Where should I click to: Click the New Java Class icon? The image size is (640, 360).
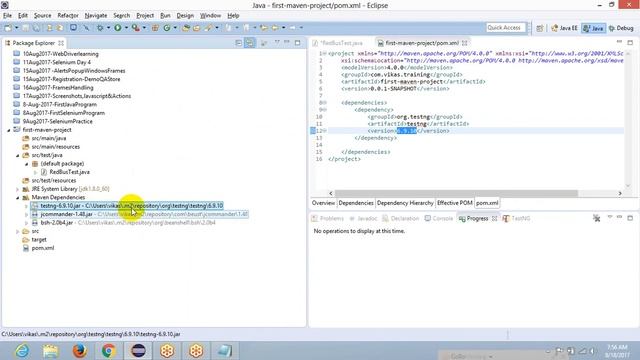pyautogui.click(x=167, y=28)
